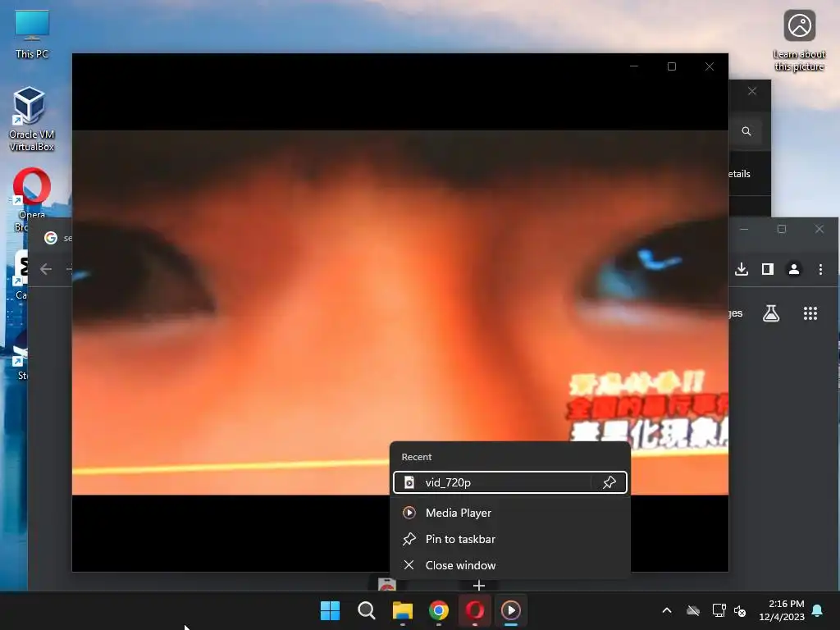Open taskbar Search

click(x=367, y=610)
